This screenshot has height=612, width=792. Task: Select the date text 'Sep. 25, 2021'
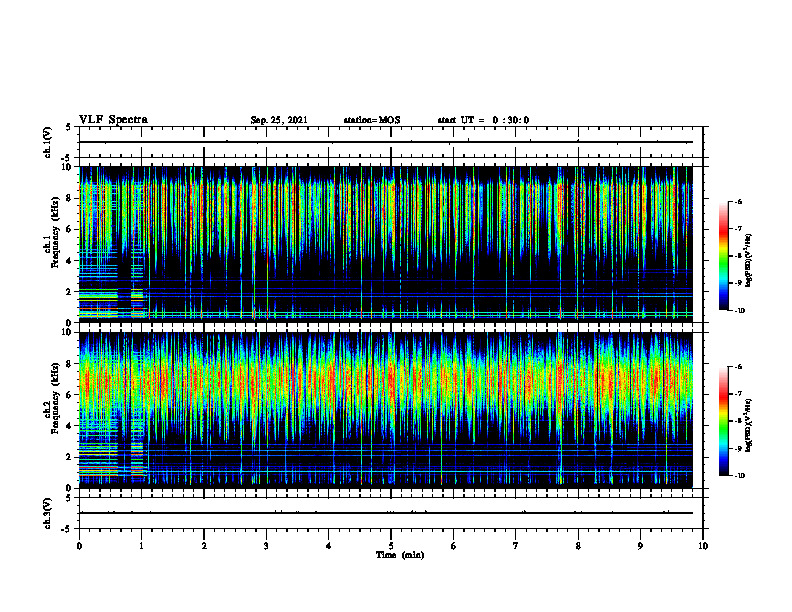click(x=279, y=120)
